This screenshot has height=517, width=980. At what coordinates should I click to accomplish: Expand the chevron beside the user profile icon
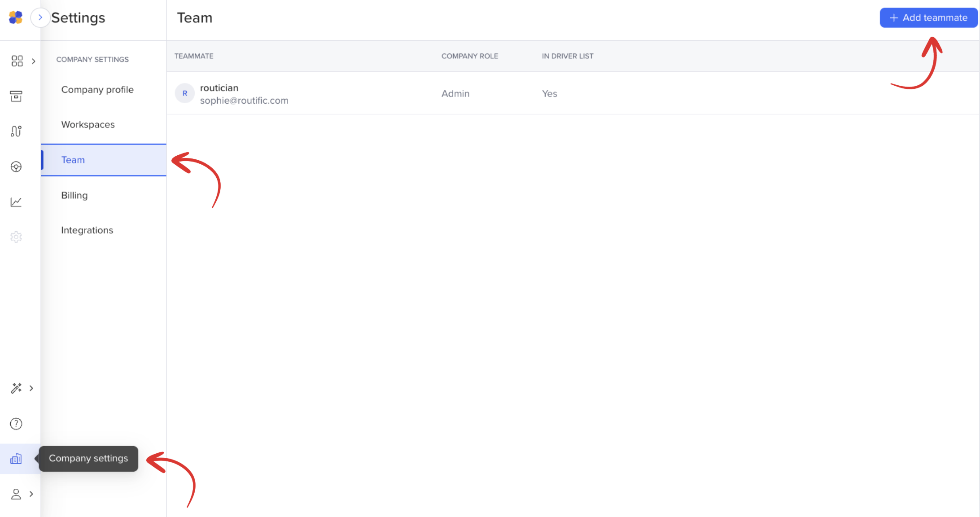31,494
